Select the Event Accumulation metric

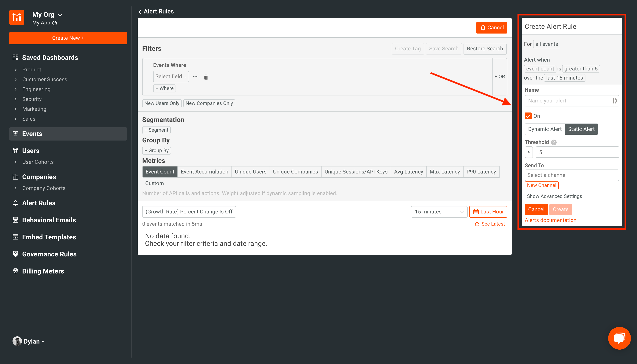204,172
